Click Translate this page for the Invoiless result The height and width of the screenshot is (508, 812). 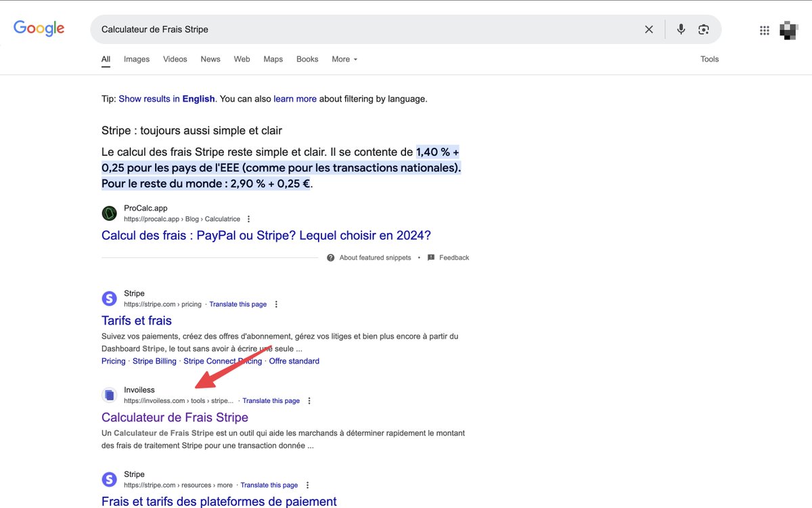point(271,400)
